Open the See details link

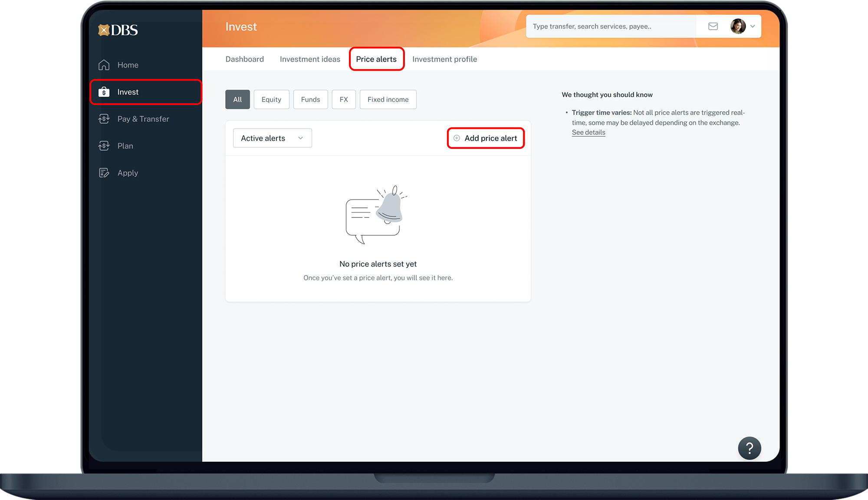click(x=588, y=132)
